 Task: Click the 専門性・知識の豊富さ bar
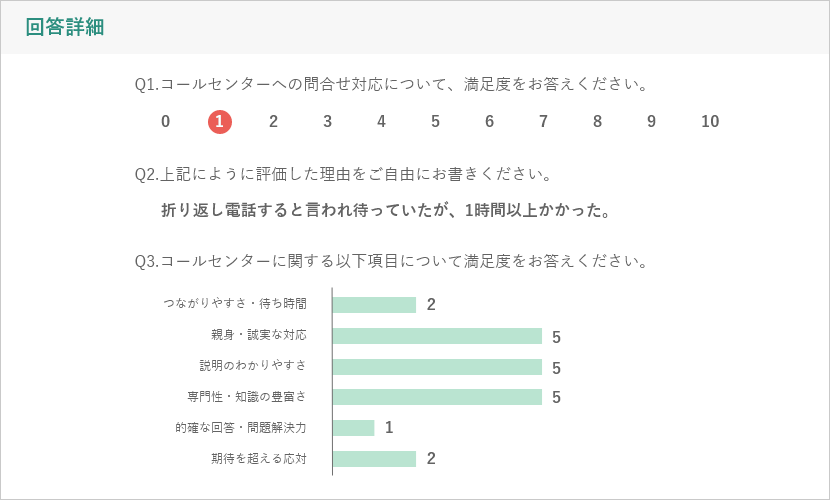[x=438, y=397]
